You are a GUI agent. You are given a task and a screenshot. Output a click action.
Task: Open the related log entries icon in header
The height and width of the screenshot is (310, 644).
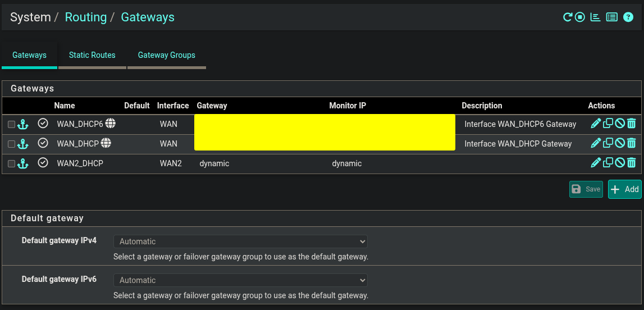coord(612,17)
